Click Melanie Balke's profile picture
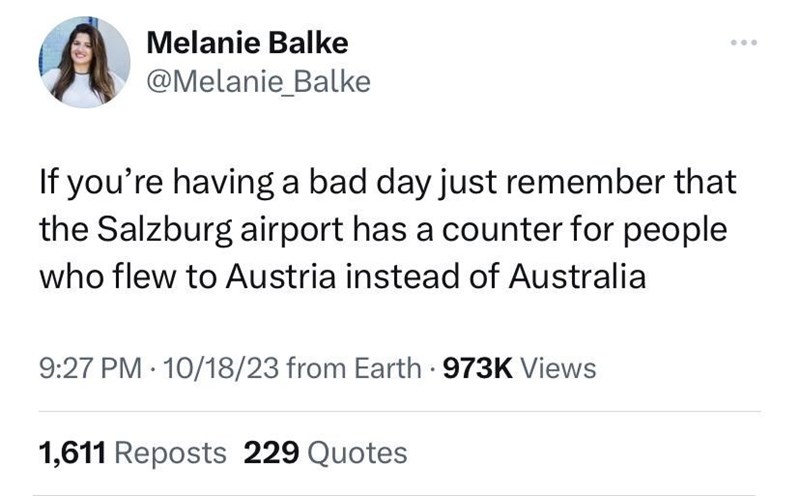The image size is (800, 496). point(84,62)
